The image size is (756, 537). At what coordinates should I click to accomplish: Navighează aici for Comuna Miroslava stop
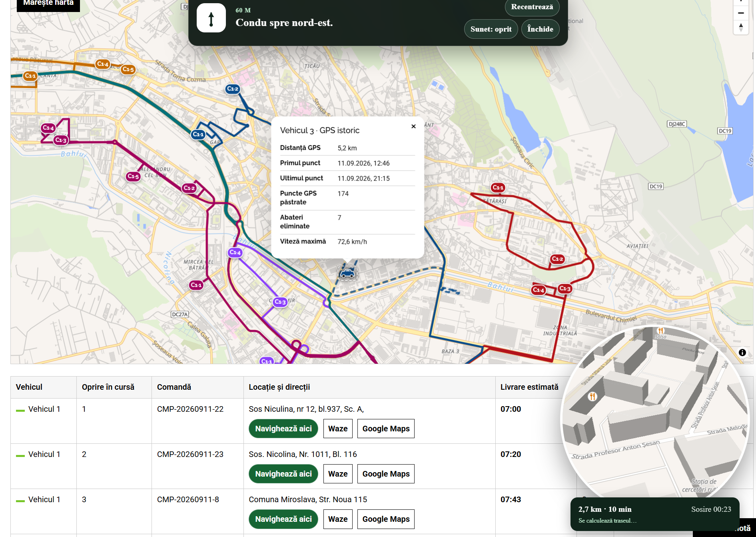[x=283, y=519]
